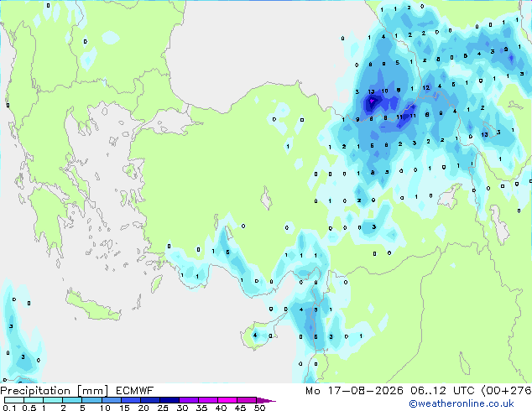Image resolution: width=532 pixels, height=411 pixels.
Task: Pick the 25–30 mm navy legend swatch
Action: click(x=169, y=400)
